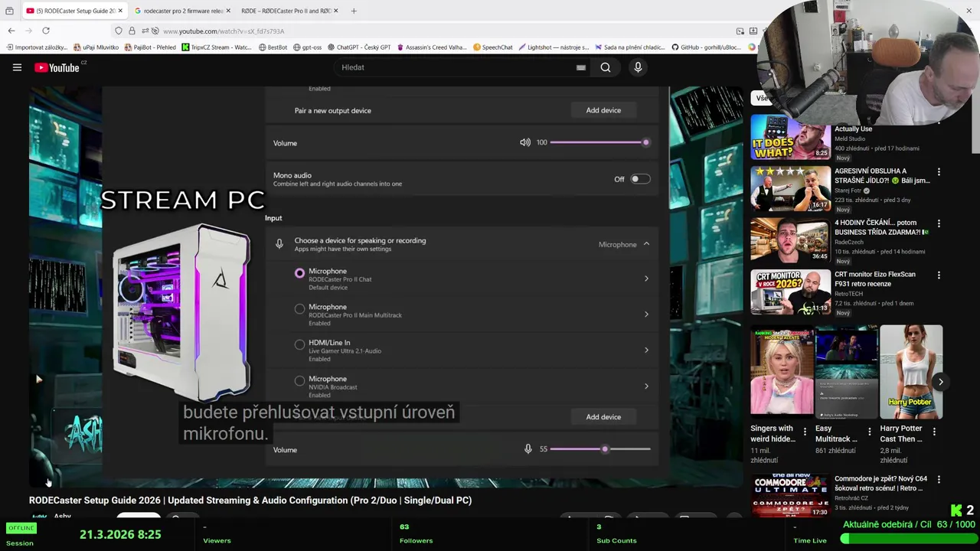This screenshot has width=980, height=551.
Task: Switch to the RODECaster Setup Guide tab
Action: [75, 11]
